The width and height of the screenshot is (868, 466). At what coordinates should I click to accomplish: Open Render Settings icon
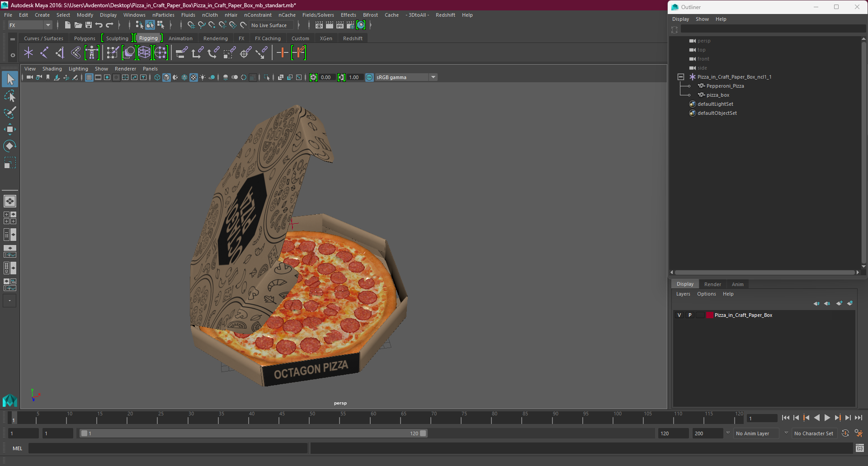click(x=350, y=25)
